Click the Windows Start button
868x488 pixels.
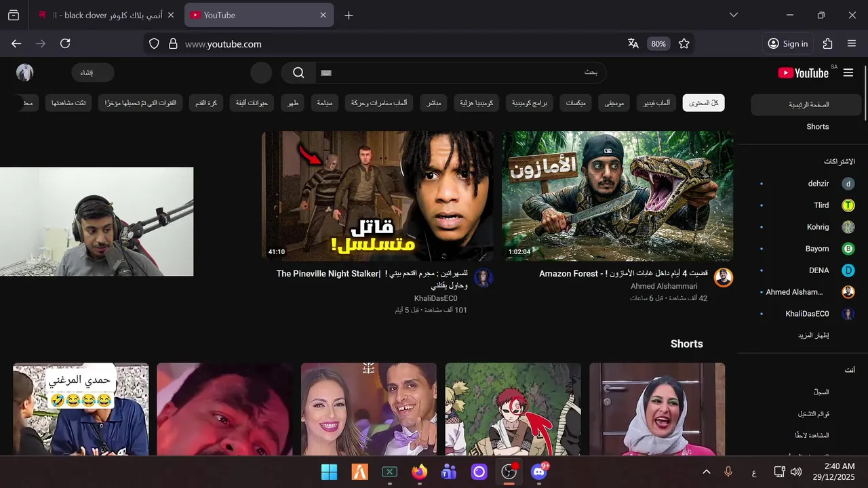(329, 472)
